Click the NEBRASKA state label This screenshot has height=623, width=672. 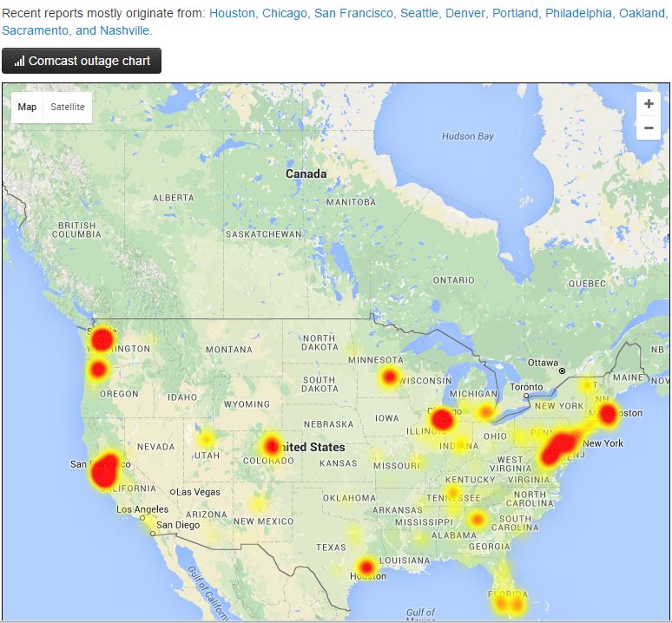coord(329,424)
